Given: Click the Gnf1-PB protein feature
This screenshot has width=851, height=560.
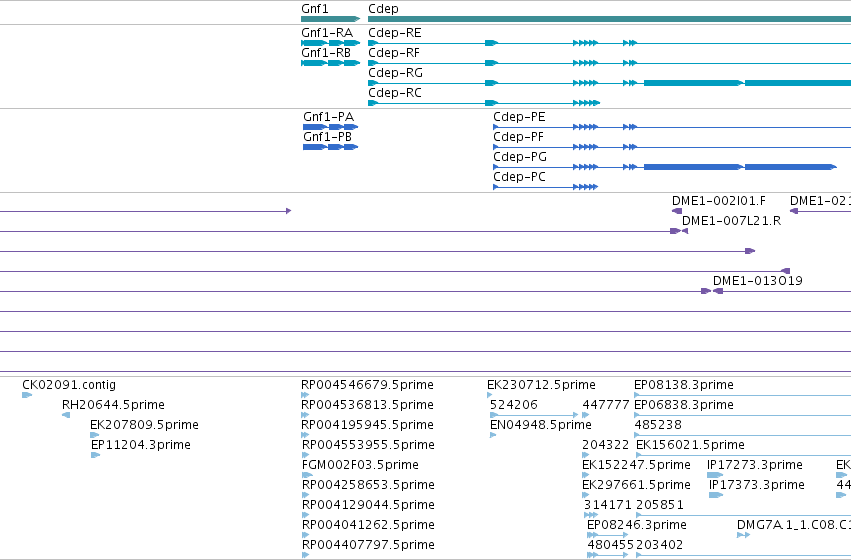Looking at the screenshot, I should pyautogui.click(x=331, y=147).
